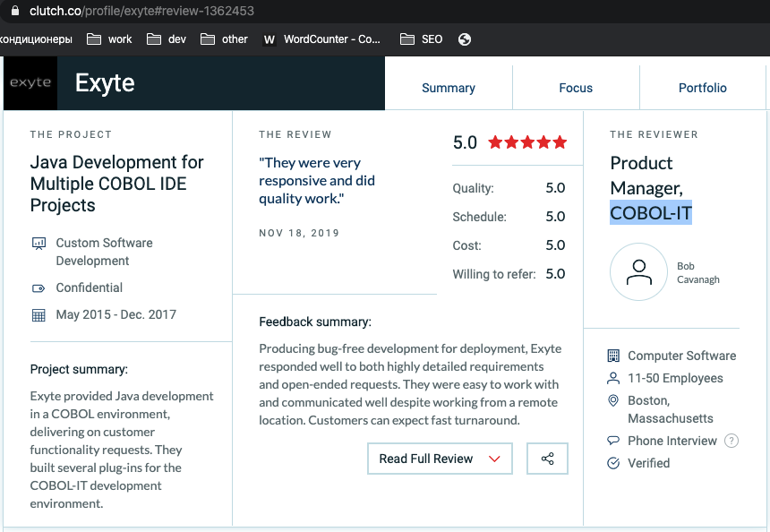Switch to the Focus tab

pyautogui.click(x=576, y=88)
